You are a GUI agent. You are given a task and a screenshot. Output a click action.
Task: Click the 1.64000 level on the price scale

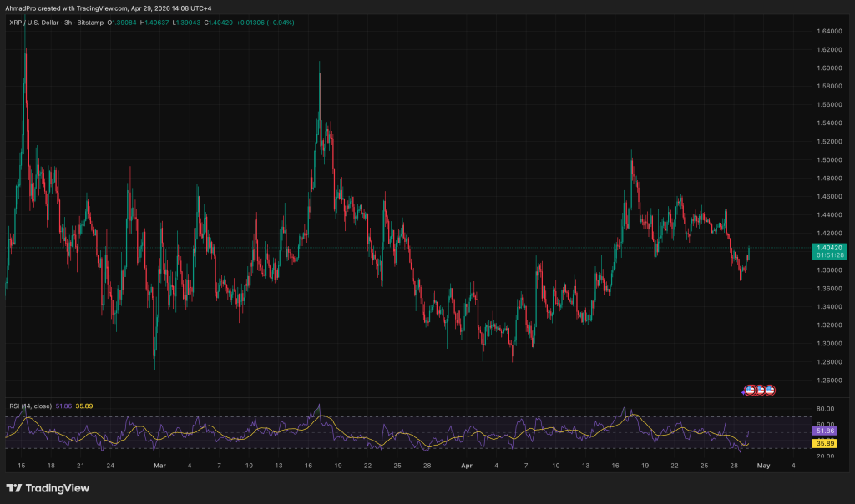pos(827,32)
